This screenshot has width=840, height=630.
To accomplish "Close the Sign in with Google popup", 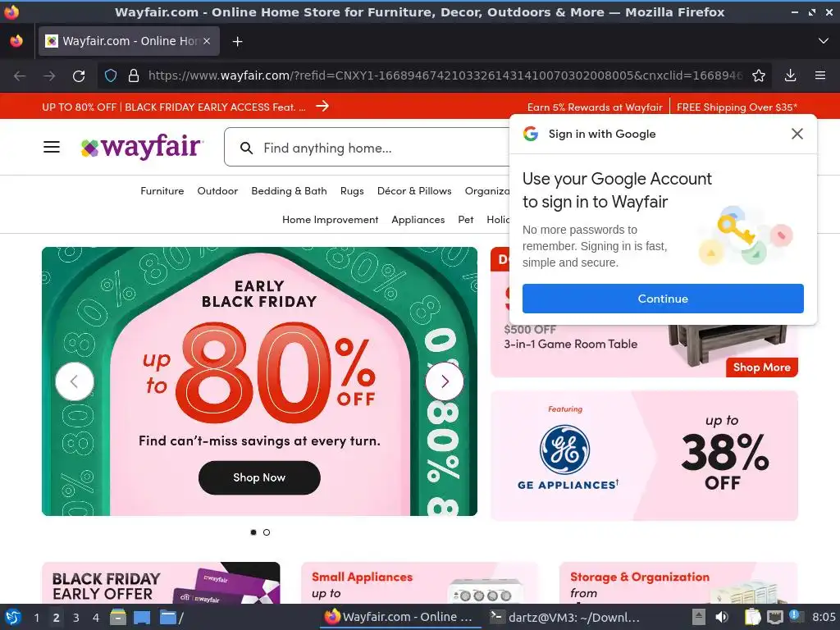I will tap(797, 134).
